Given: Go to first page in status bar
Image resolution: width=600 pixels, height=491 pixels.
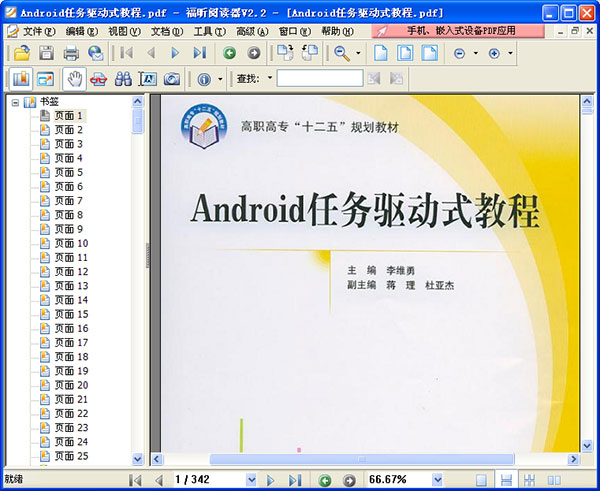Looking at the screenshot, I should tap(135, 480).
